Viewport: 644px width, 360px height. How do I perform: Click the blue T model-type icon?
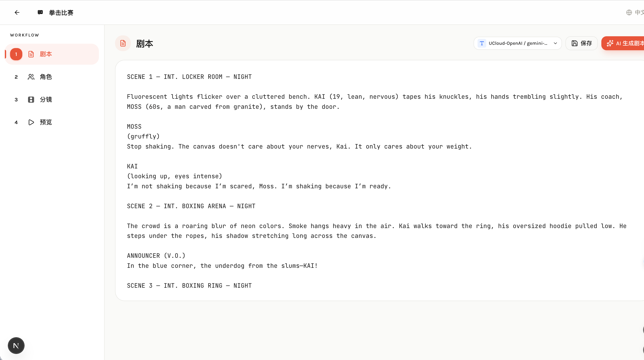pos(482,43)
